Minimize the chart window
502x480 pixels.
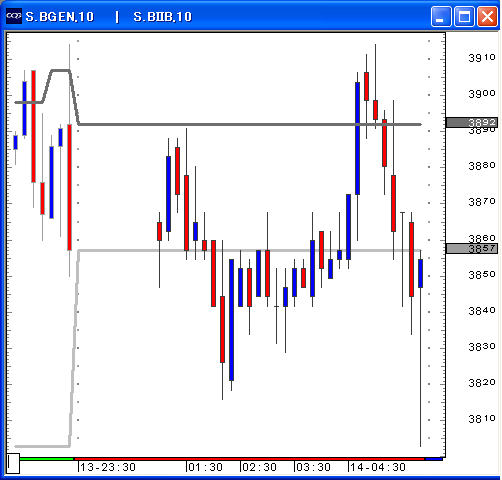(441, 16)
